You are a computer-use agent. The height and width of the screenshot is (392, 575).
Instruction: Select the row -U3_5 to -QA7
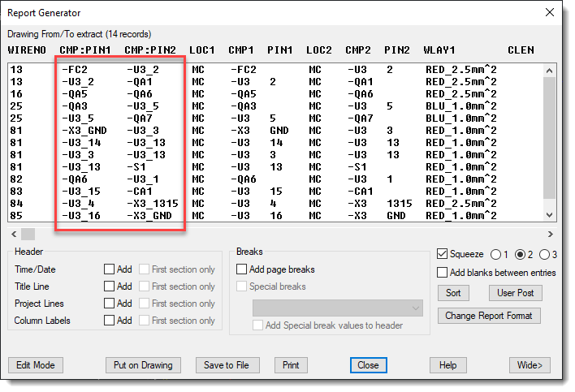[275, 118]
